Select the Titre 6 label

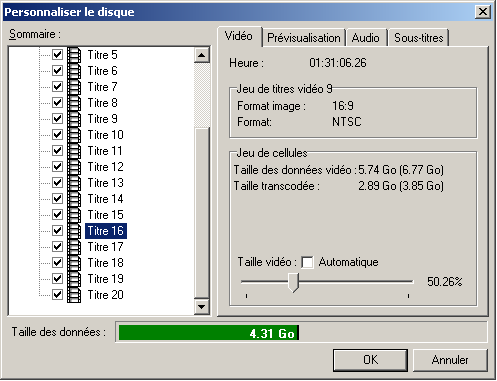pos(102,71)
